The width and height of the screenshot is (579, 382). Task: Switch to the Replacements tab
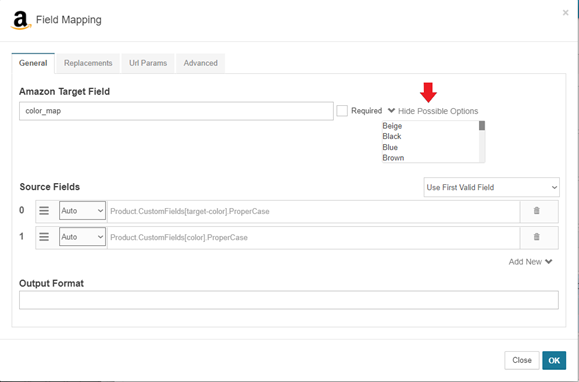point(88,63)
